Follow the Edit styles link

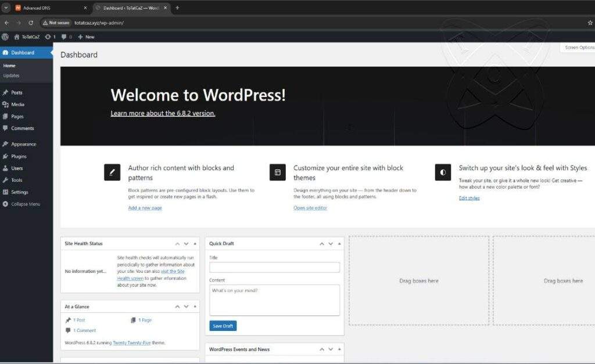[x=469, y=198]
